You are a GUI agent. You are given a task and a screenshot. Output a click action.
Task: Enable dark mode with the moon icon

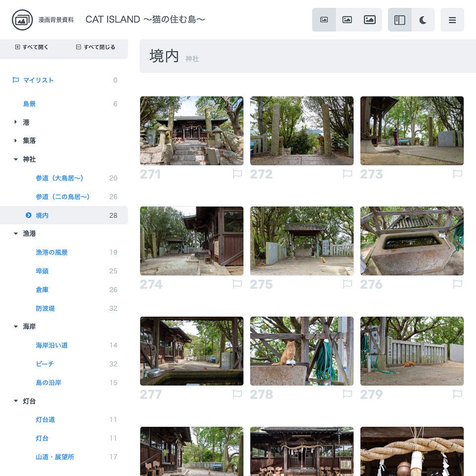pos(422,20)
